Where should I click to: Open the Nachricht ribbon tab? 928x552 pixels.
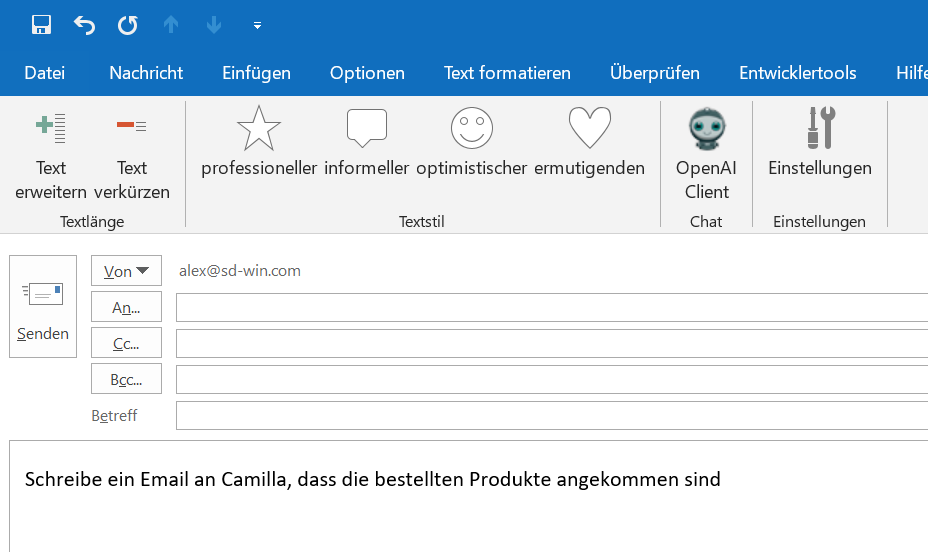point(146,73)
